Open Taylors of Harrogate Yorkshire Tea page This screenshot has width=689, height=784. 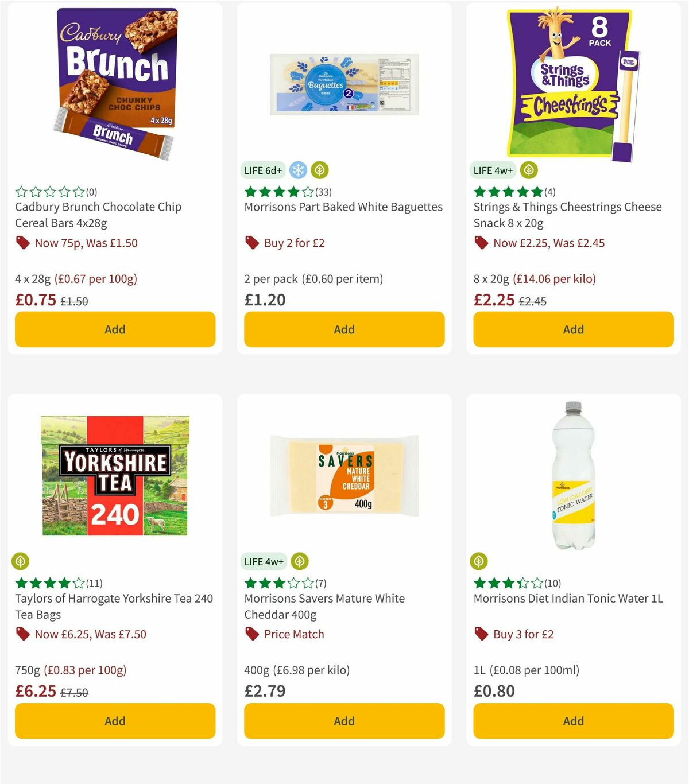(114, 606)
